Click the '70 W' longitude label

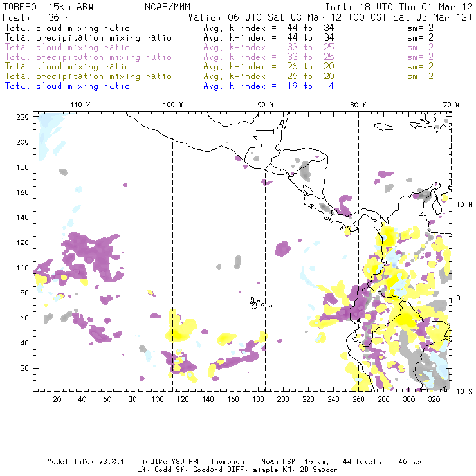click(451, 105)
